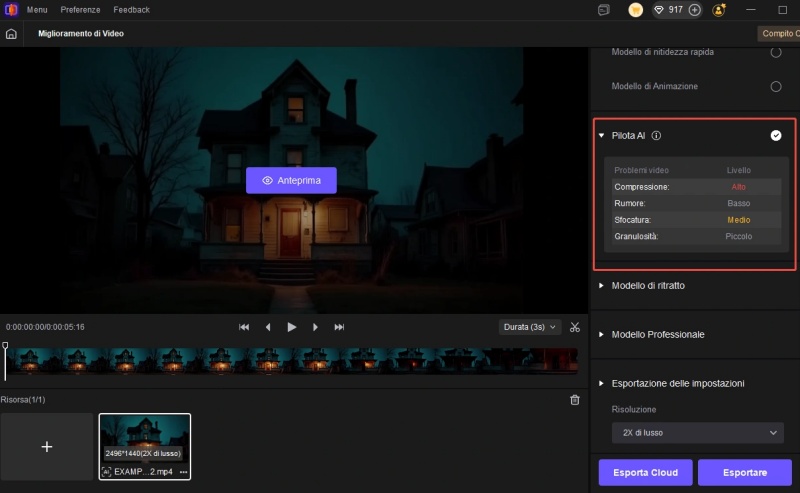Maximize the application window
The image size is (800, 493).
point(783,10)
